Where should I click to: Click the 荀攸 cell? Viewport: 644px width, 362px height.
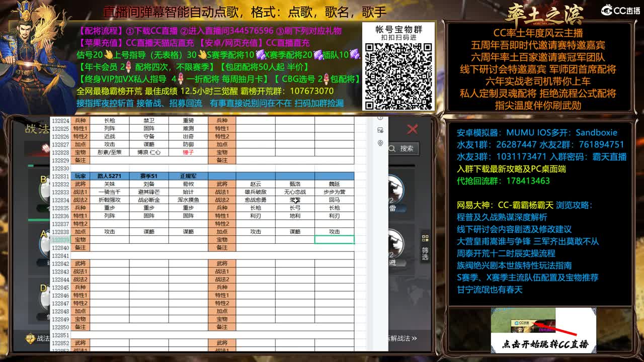click(x=188, y=184)
